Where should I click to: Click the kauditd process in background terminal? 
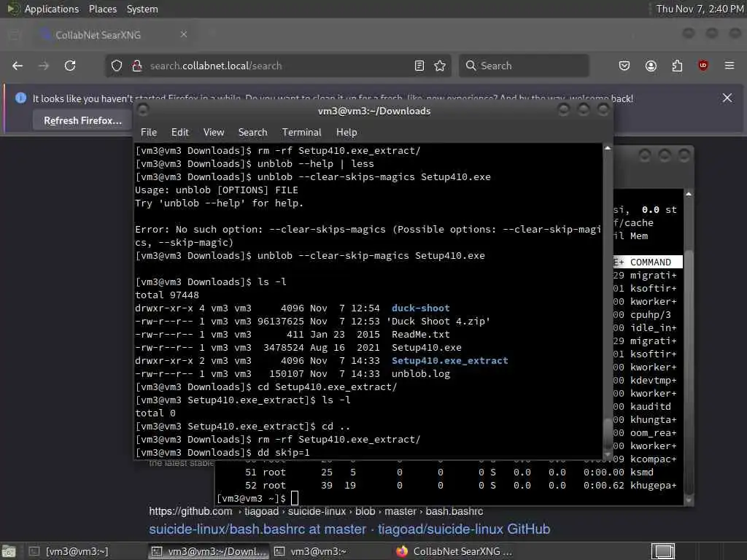650,407
